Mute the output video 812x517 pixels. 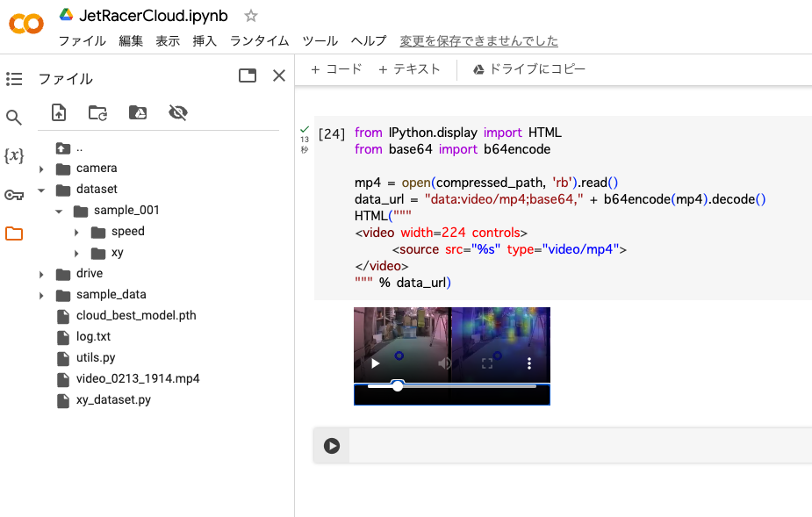[x=444, y=363]
